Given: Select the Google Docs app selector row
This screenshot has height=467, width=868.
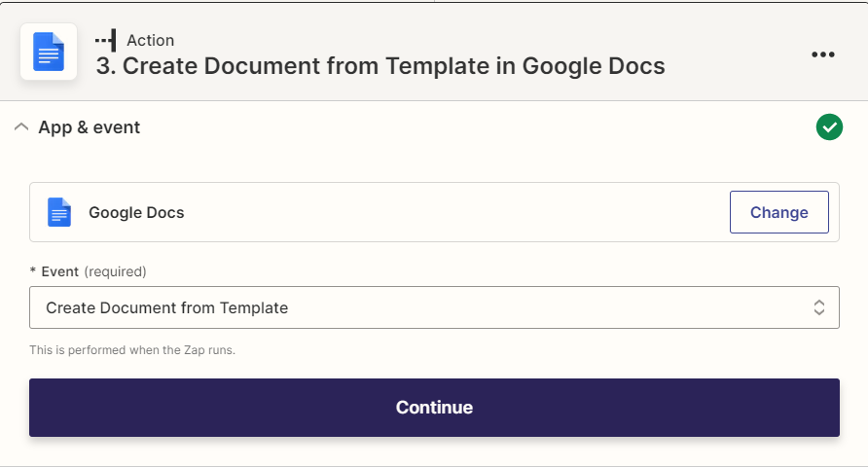Looking at the screenshot, I should 434,212.
